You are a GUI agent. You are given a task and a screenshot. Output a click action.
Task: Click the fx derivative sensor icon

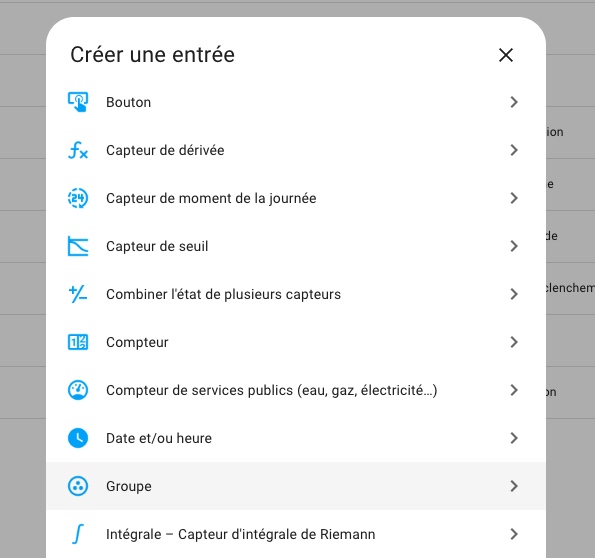point(78,150)
